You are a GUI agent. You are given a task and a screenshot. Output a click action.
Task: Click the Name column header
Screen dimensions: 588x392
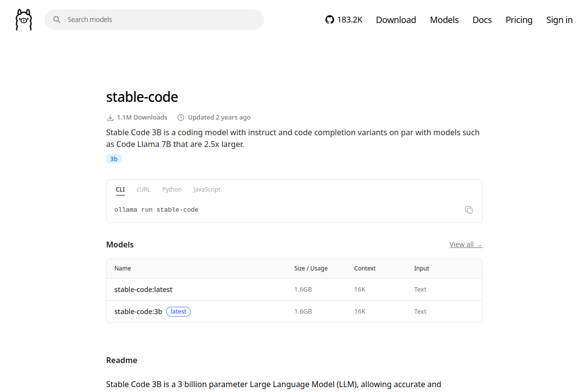122,269
